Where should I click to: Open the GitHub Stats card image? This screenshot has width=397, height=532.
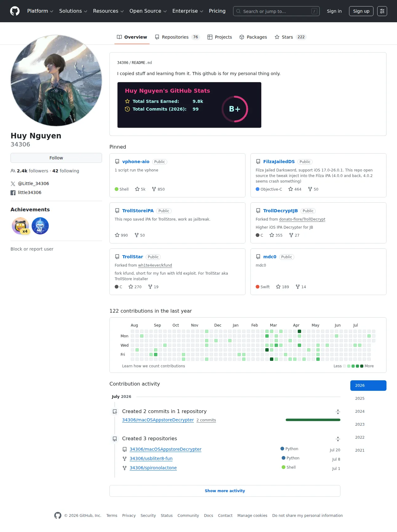(x=189, y=105)
